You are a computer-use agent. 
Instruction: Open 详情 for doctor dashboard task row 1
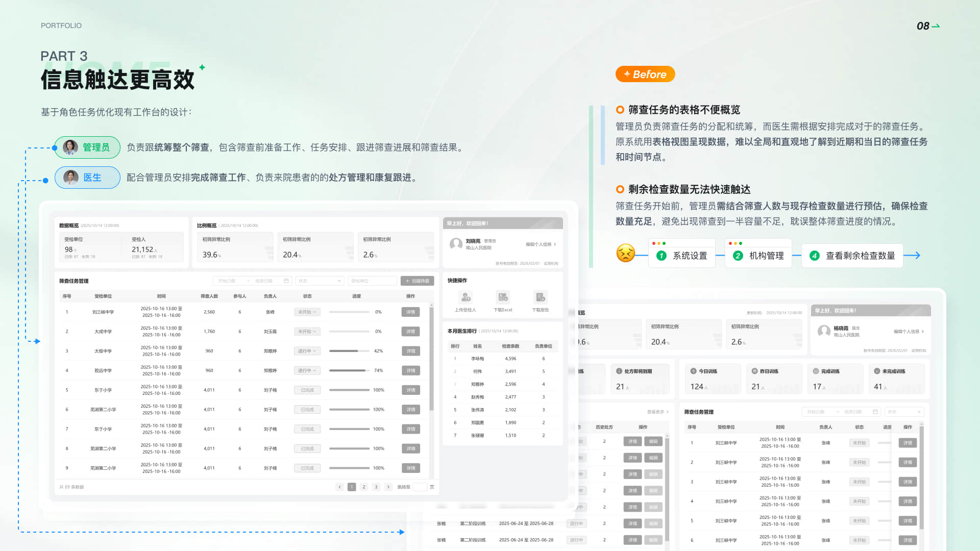[908, 443]
